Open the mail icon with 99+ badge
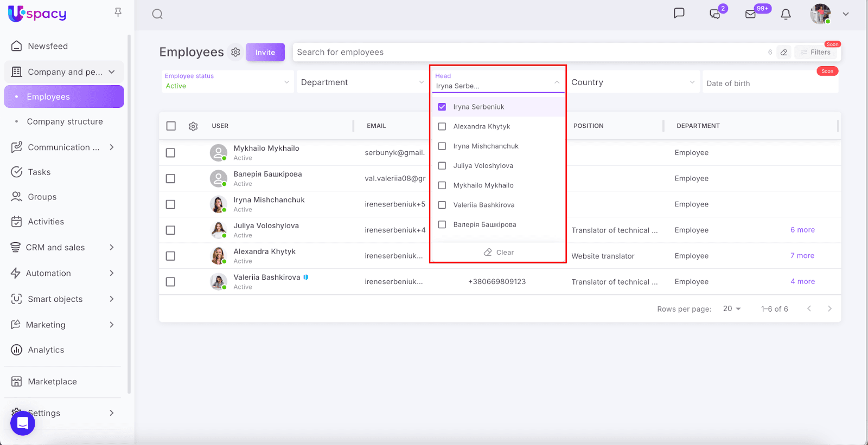Screen dimensions: 868x445 pyautogui.click(x=751, y=14)
